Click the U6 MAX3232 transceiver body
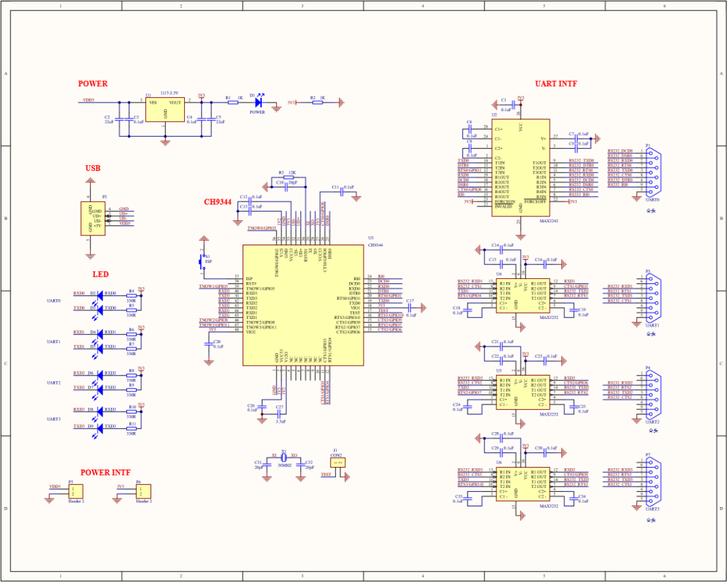Screen dimensions: 728x582 click(523, 484)
